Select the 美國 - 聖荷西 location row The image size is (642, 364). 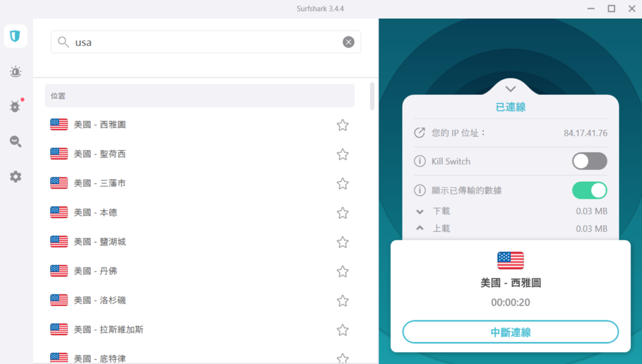point(199,154)
